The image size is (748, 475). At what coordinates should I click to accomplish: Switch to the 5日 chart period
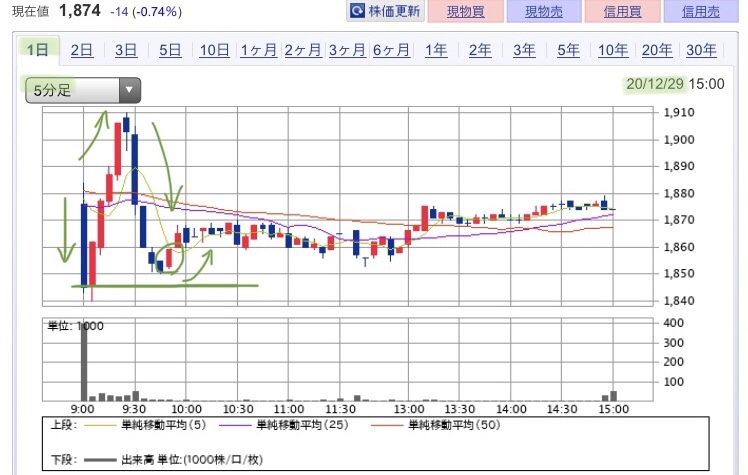tap(170, 50)
